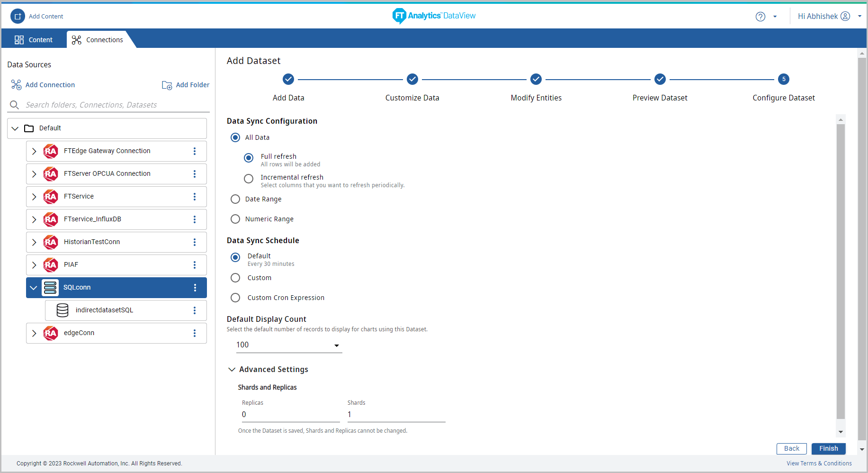Open three-dot menu for FTService
This screenshot has height=473, width=868.
[195, 197]
